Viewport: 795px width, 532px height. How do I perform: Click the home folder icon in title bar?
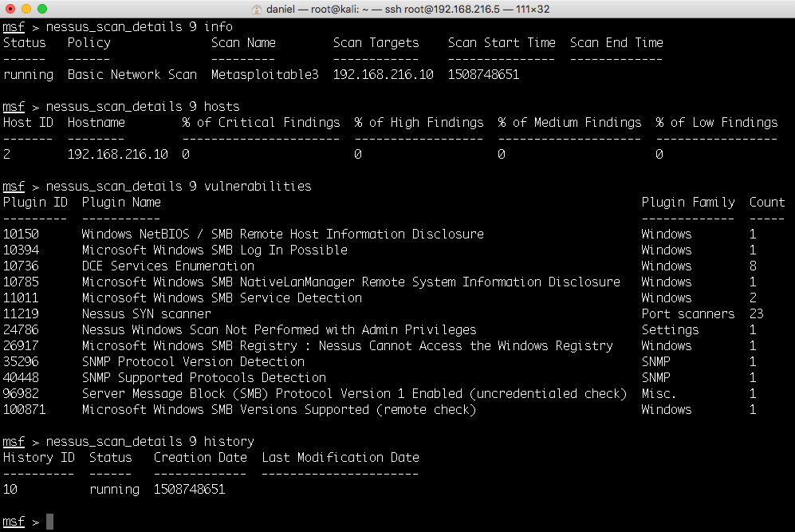[258, 9]
